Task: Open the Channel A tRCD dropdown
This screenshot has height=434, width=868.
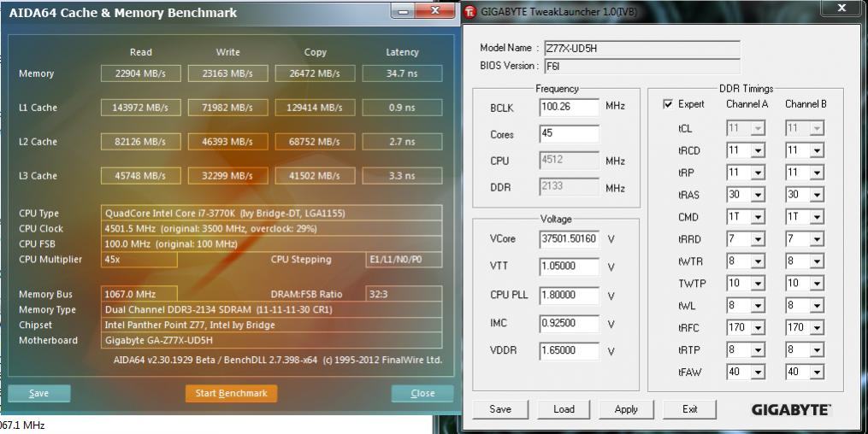Action: pos(758,150)
